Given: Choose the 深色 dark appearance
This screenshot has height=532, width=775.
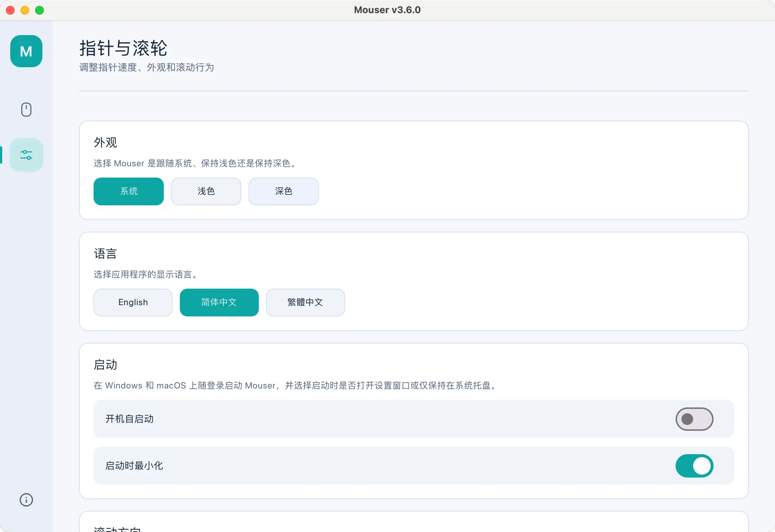Looking at the screenshot, I should point(284,191).
